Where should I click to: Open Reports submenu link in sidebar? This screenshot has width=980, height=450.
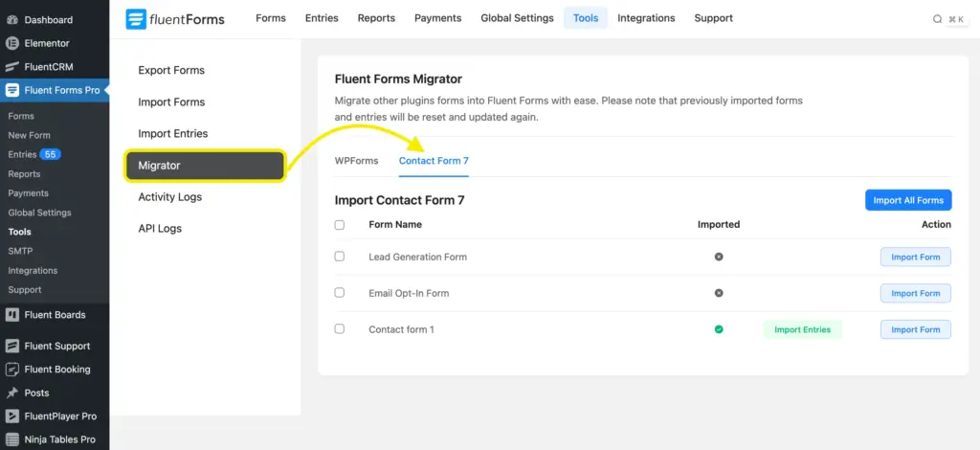tap(24, 173)
